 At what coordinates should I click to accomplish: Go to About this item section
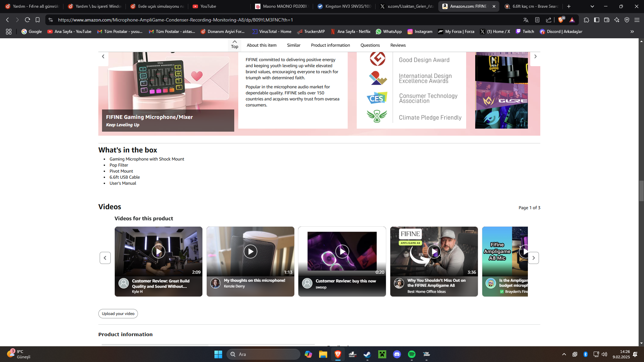261,45
